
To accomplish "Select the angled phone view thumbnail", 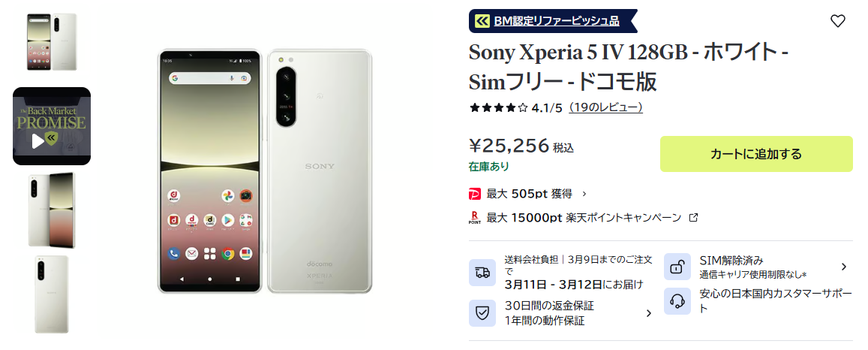I will tap(52, 210).
